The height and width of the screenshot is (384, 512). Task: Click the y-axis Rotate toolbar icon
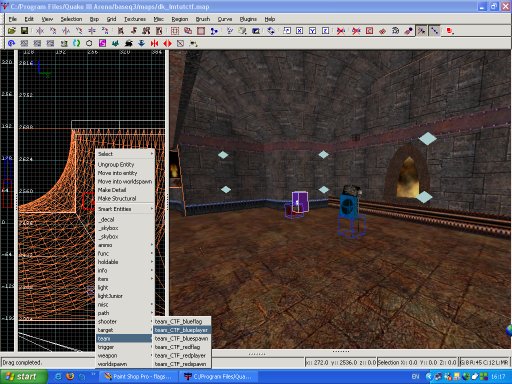(79, 31)
